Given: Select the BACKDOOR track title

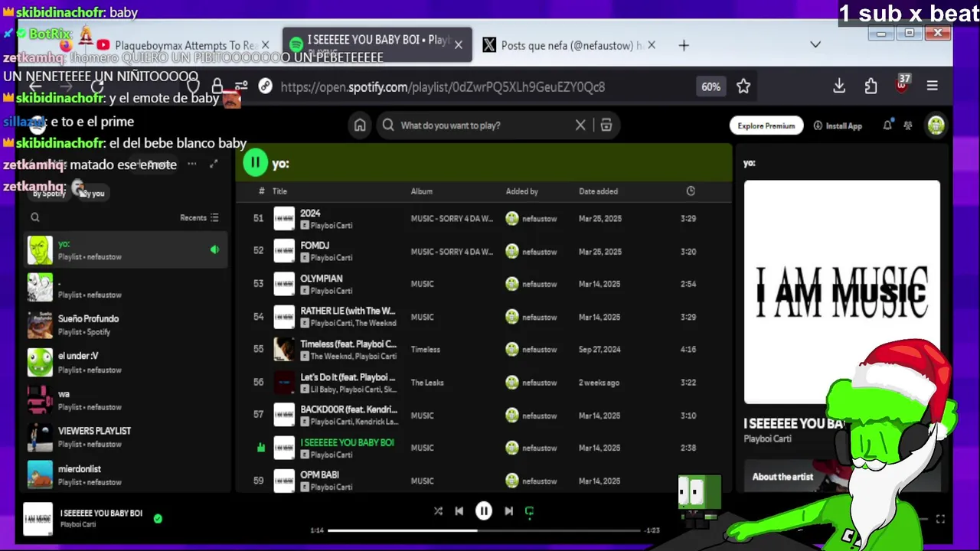Looking at the screenshot, I should [x=349, y=410].
